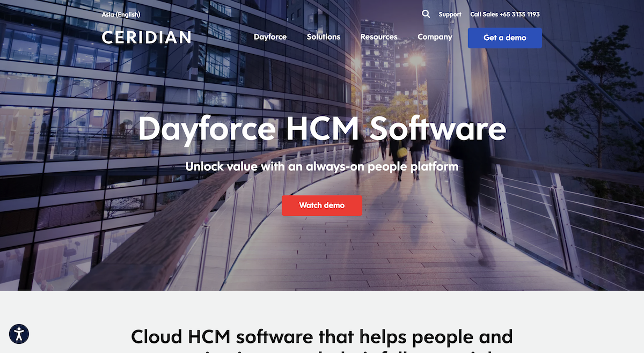Click the Unlock value with an always-on subtitle
The image size is (644, 353).
322,166
